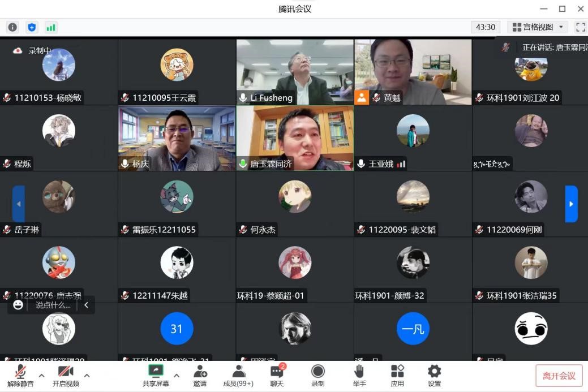Open the 宫格视图 layout dropdown
Screen dimensions: 588x392
538,27
